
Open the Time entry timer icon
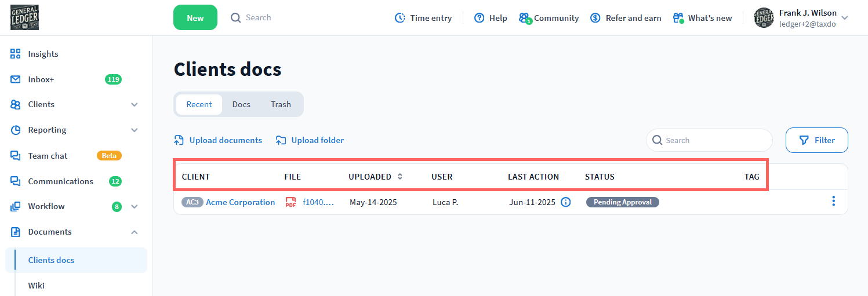[400, 18]
